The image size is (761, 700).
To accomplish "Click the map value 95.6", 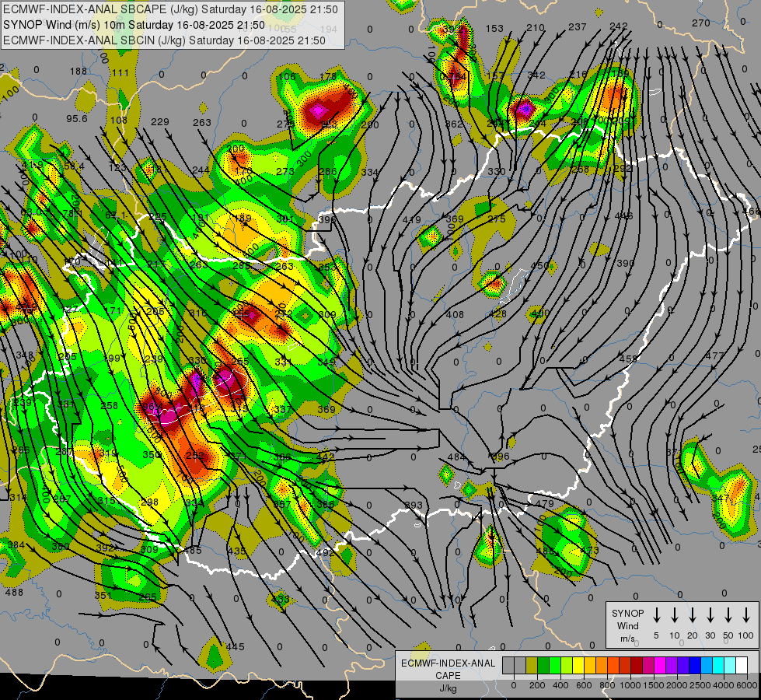I will 77,118.
